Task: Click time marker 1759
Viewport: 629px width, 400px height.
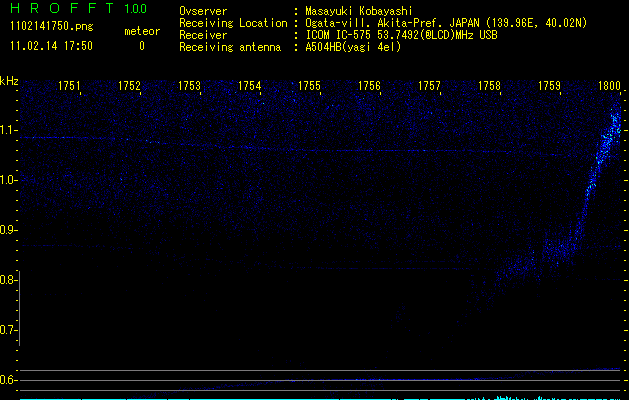Action: (x=549, y=86)
